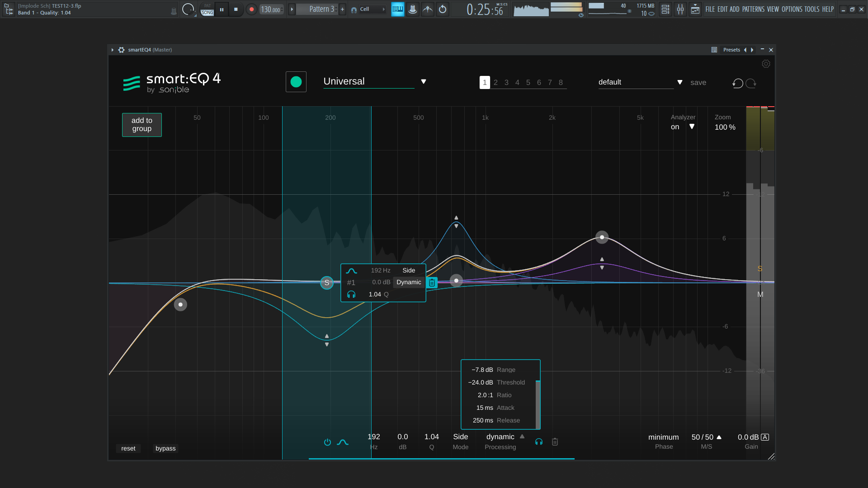Toggle PAT/SONG mode switch
The width and height of the screenshot is (868, 488).
coord(207,9)
